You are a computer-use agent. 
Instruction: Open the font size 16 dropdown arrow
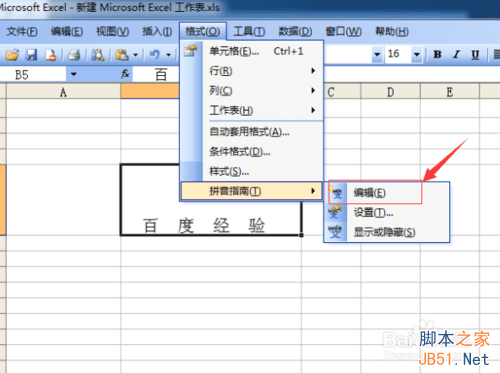pos(417,54)
